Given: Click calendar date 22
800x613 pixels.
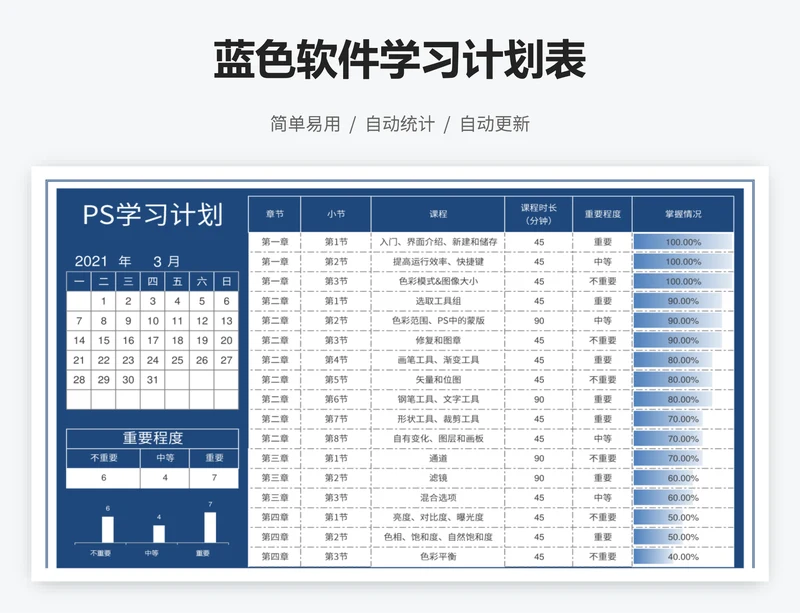Looking at the screenshot, I should coord(104,360).
